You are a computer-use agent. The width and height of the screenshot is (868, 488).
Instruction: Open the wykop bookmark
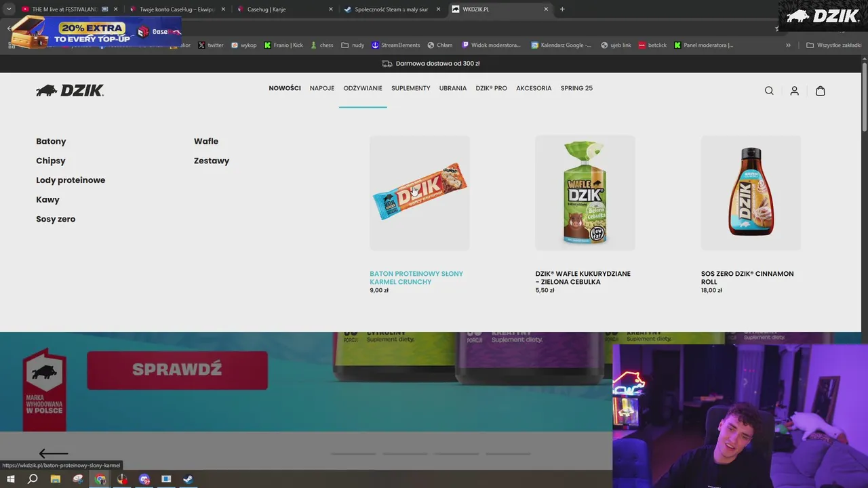[243, 45]
